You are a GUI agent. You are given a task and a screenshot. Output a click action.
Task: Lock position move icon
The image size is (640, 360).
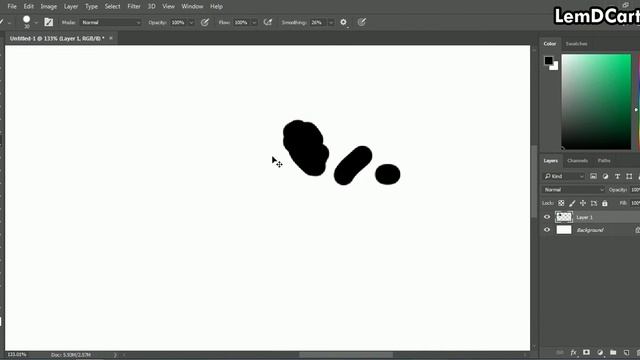[583, 203]
